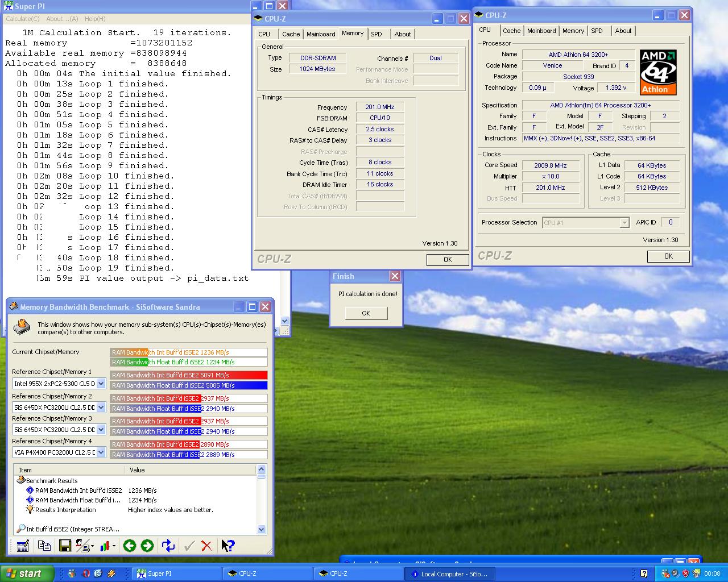Click the red security shield tray icon
This screenshot has width=728, height=582.
pos(685,573)
